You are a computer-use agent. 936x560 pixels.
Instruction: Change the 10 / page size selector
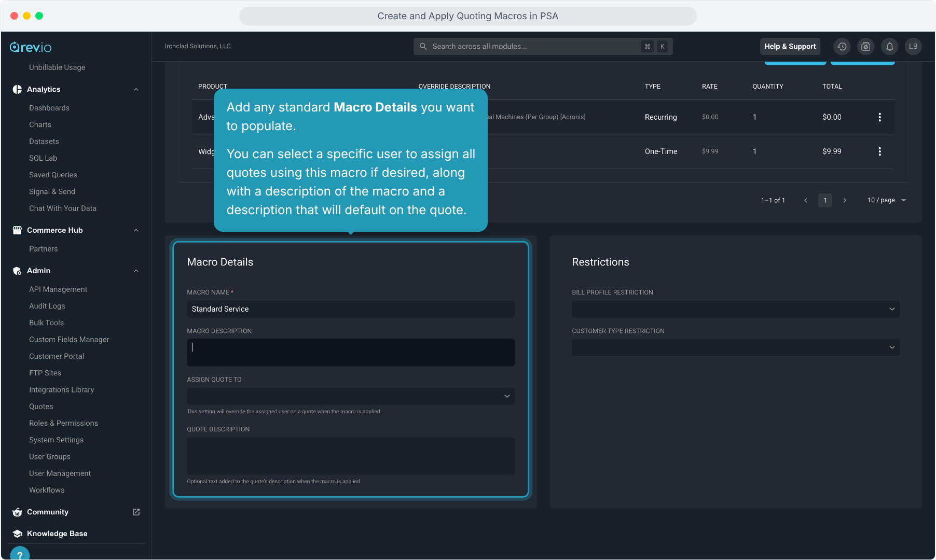[x=887, y=200]
